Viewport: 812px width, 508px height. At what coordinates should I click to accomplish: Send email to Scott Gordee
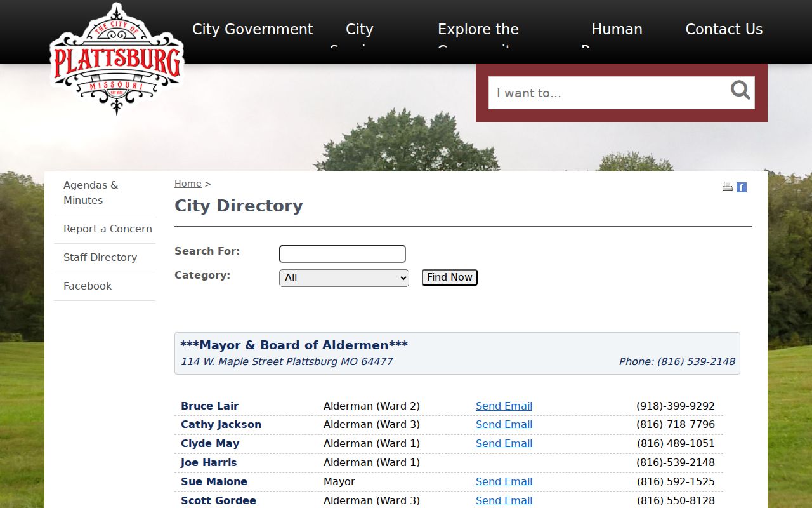504,500
